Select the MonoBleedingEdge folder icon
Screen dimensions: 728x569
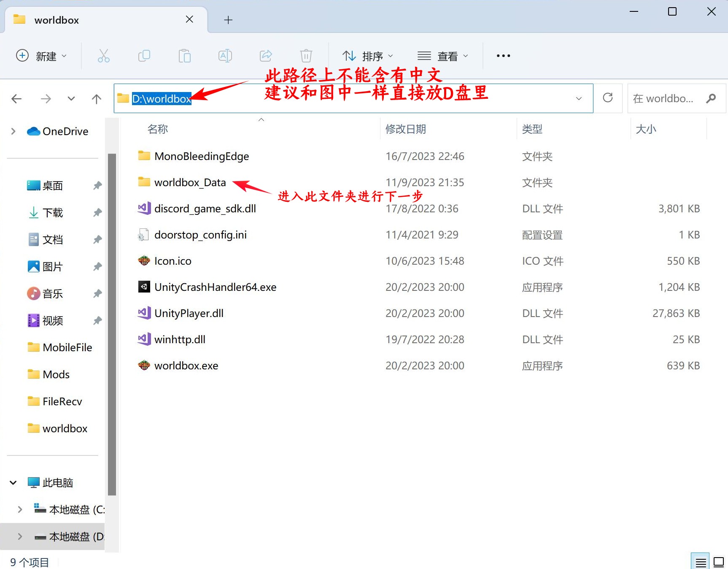[x=144, y=156]
